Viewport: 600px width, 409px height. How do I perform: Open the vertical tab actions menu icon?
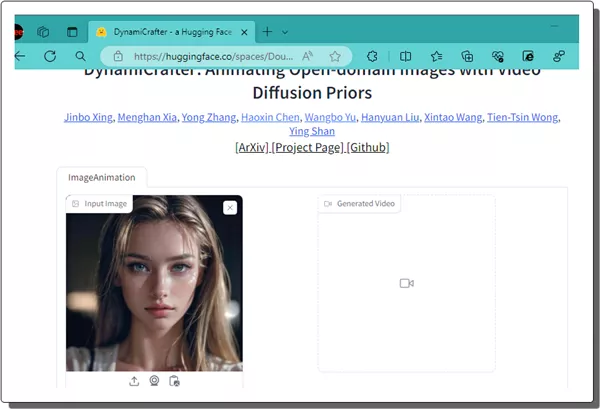[72, 32]
